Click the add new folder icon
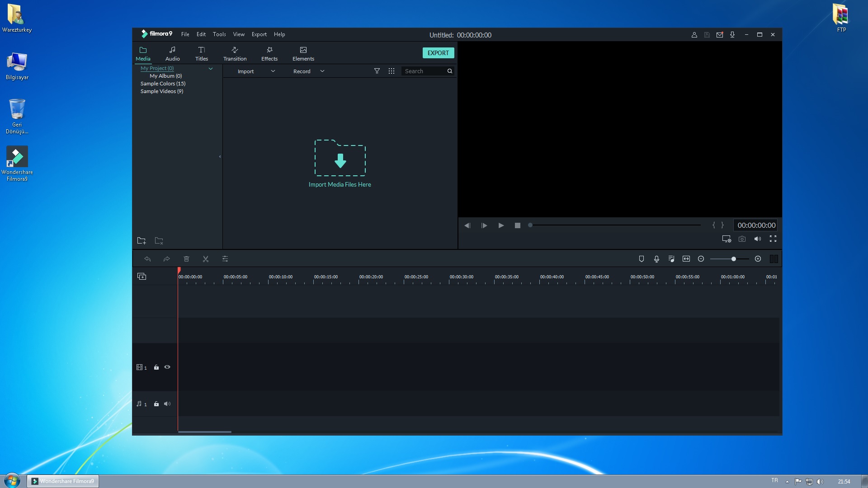This screenshot has height=488, width=868. pos(142,241)
